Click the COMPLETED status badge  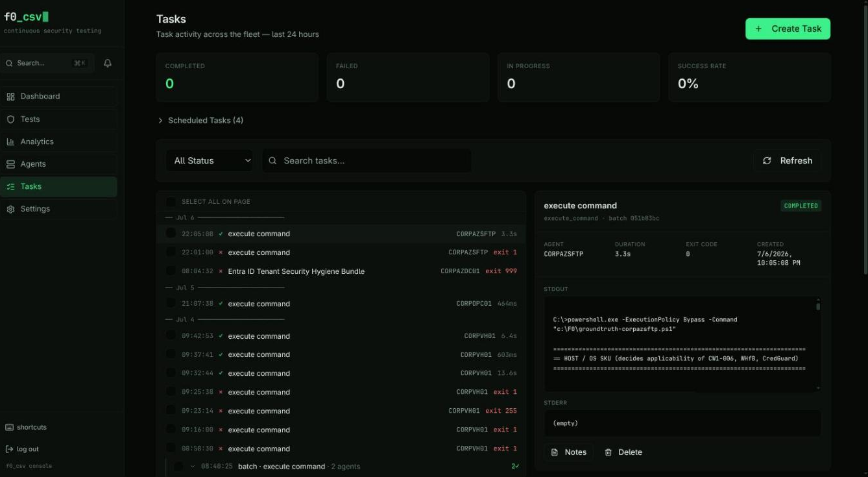coord(801,206)
